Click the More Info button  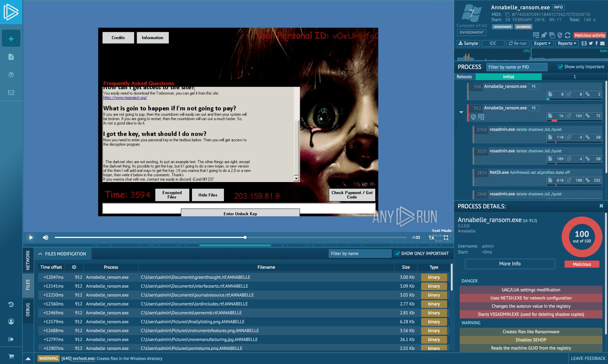pyautogui.click(x=510, y=264)
